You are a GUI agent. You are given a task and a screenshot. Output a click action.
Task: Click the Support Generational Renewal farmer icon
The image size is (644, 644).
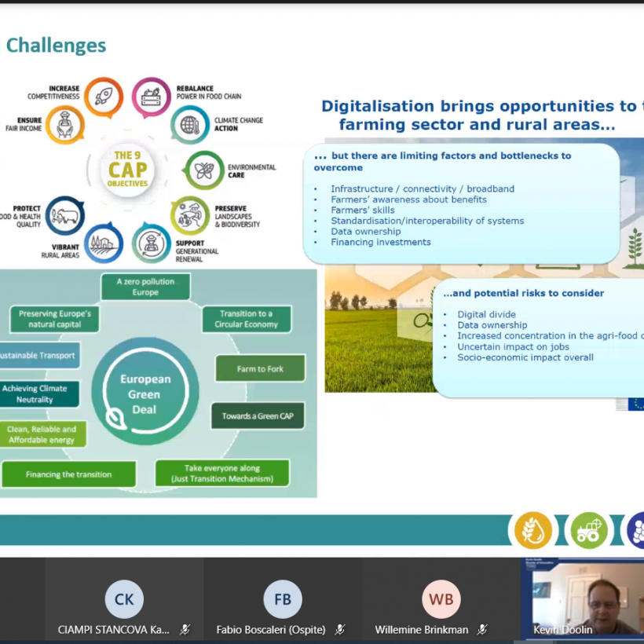tap(151, 243)
